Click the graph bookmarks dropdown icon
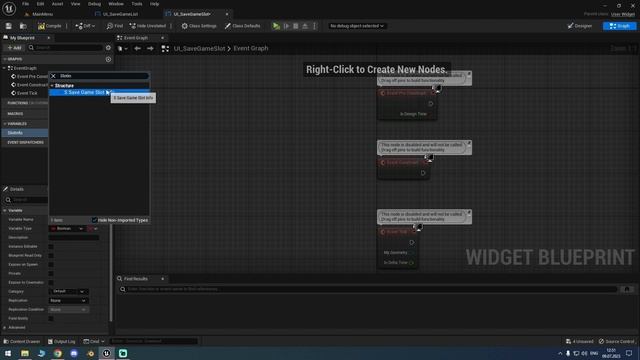The width and height of the screenshot is (640, 360). (x=122, y=49)
